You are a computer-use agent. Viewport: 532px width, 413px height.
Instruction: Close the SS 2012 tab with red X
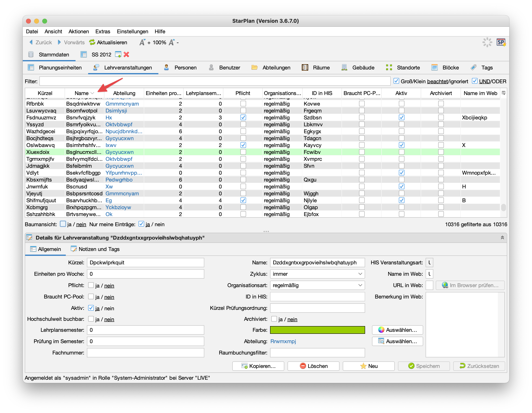coord(126,55)
